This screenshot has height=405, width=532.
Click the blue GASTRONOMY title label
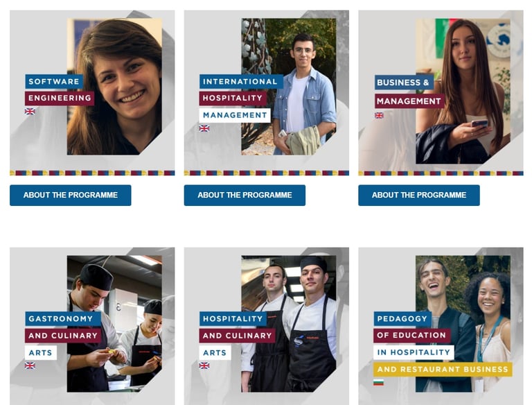(x=61, y=319)
